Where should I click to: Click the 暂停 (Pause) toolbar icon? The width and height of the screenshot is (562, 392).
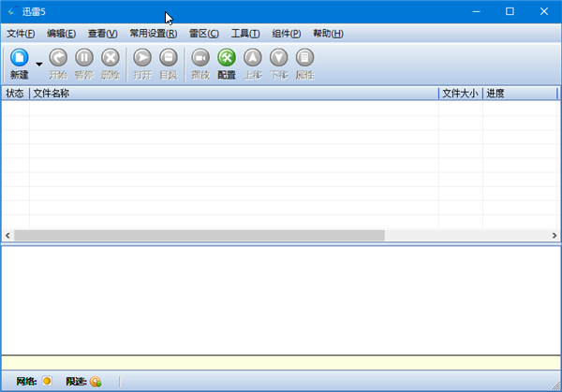[84, 58]
